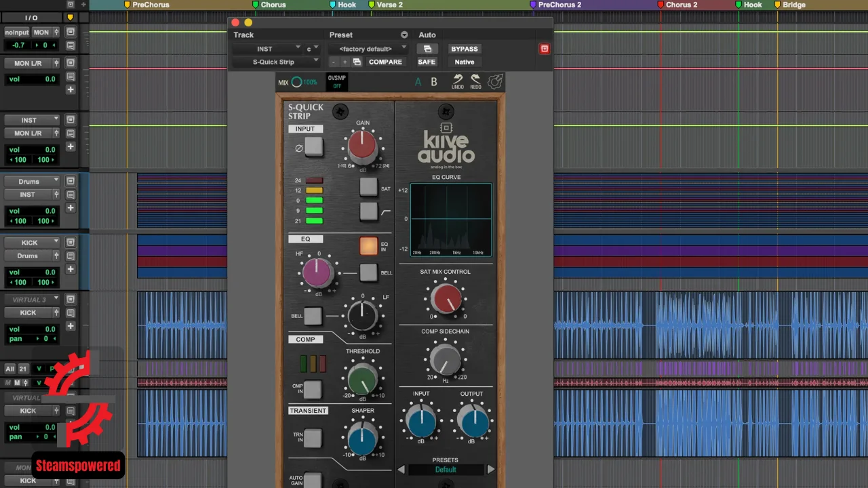Click the yellow marker icon beside I/O
This screenshot has height=488, width=868.
(71, 18)
